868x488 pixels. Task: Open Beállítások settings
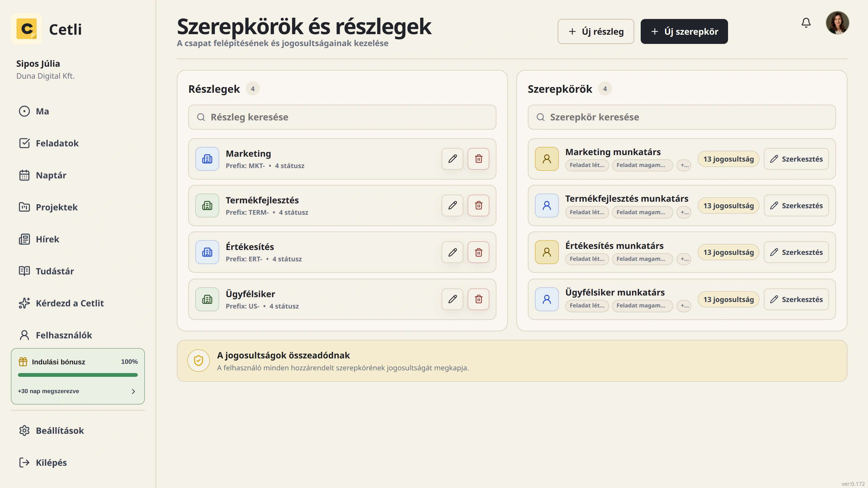tap(78, 431)
